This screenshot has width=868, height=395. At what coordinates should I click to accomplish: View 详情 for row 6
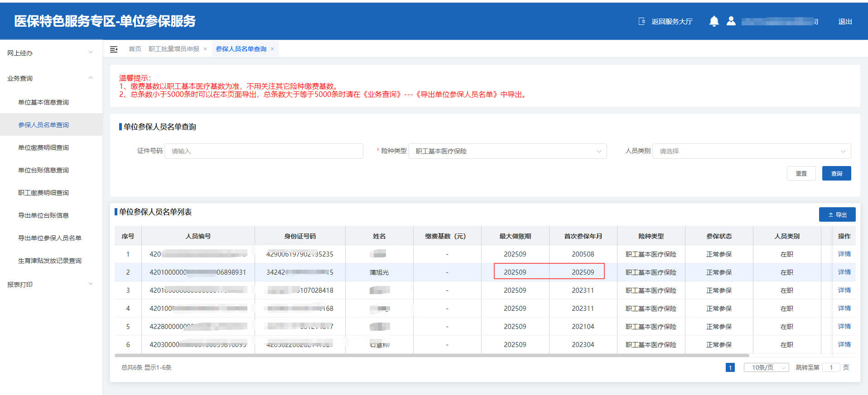[x=844, y=344]
